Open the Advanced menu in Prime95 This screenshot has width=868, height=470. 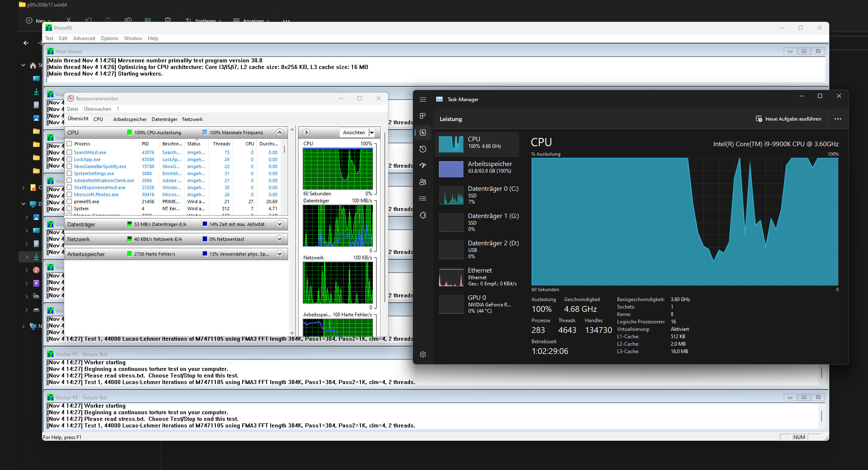pos(84,38)
